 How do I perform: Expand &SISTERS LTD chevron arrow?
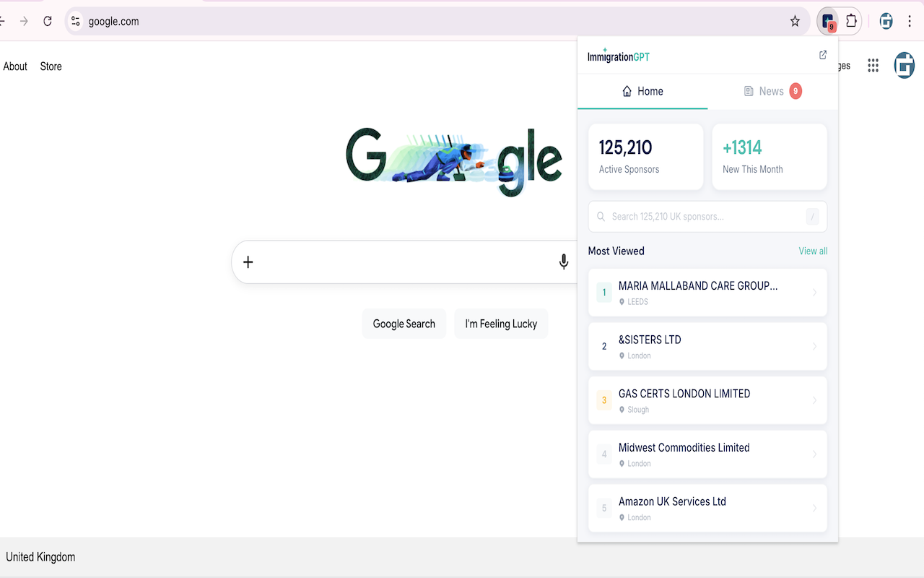[814, 347]
